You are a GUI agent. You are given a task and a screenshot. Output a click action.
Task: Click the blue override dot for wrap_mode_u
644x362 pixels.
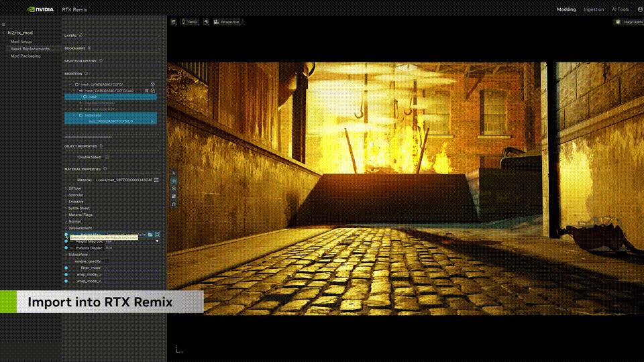[66, 274]
